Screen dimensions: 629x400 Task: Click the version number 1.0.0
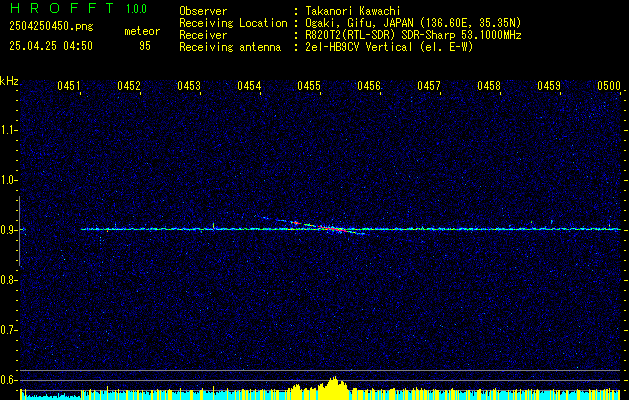136,9
